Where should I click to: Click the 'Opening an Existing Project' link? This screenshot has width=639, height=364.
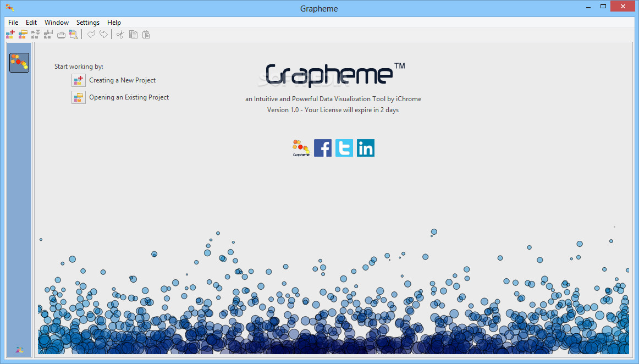click(x=129, y=97)
